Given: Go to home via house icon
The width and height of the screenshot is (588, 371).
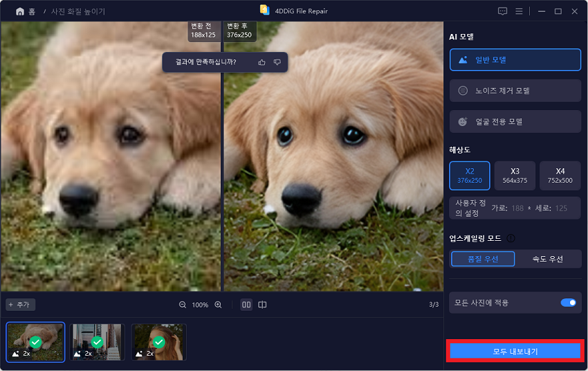Looking at the screenshot, I should point(20,12).
